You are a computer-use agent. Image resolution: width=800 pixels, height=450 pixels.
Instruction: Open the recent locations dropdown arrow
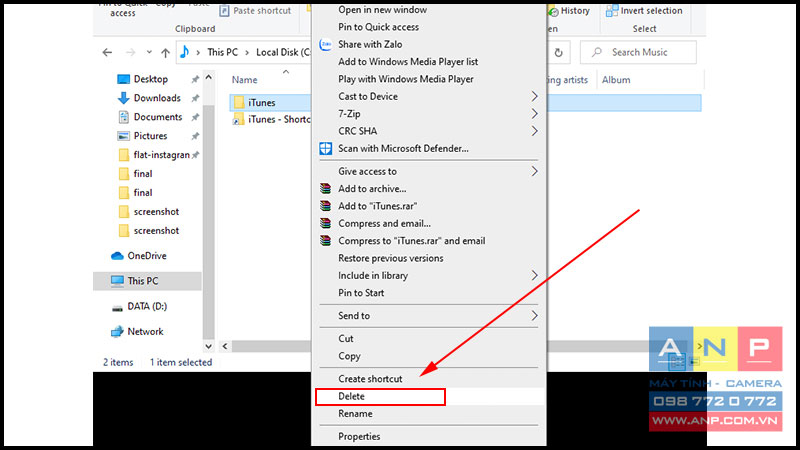[x=149, y=52]
